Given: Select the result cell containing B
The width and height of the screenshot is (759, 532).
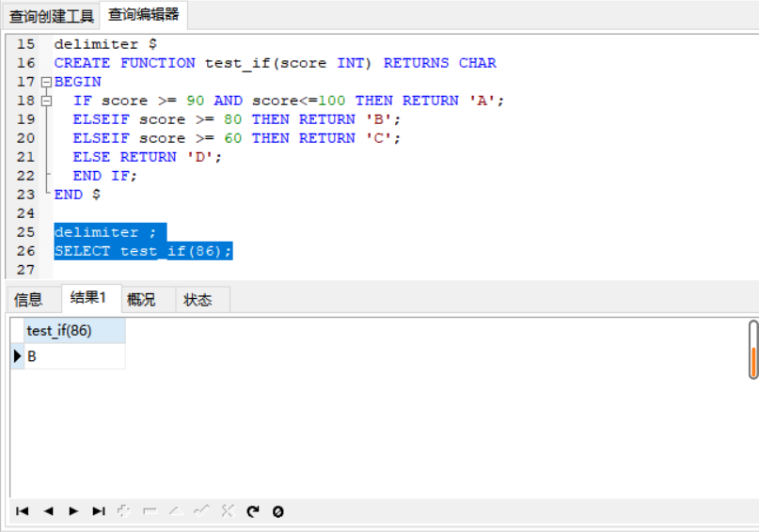Looking at the screenshot, I should coord(74,356).
